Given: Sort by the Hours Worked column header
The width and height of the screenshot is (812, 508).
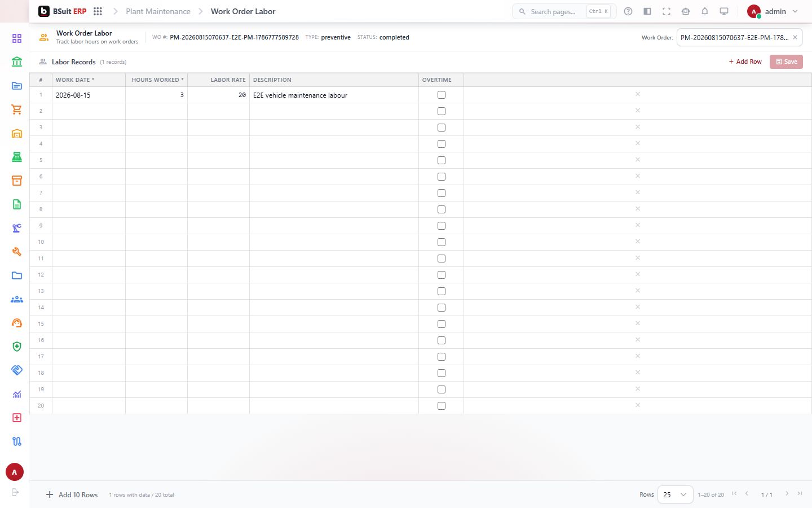Looking at the screenshot, I should 156,80.
